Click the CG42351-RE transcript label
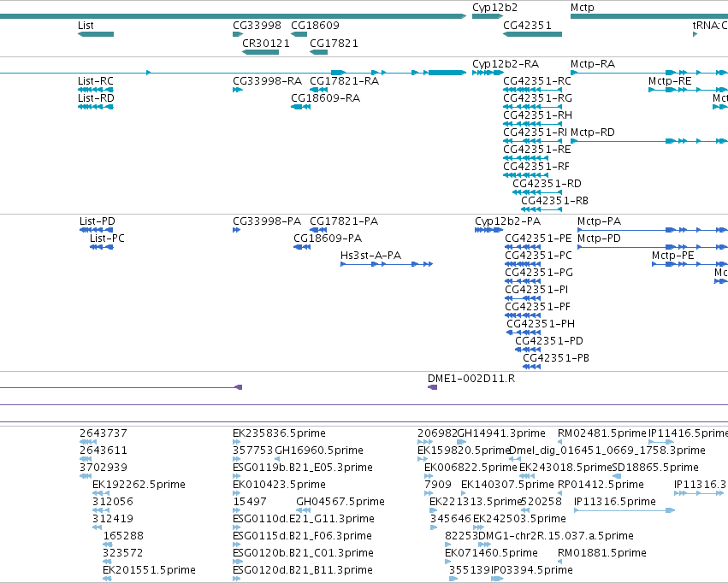Viewport: 728px width, 583px height. point(537,150)
